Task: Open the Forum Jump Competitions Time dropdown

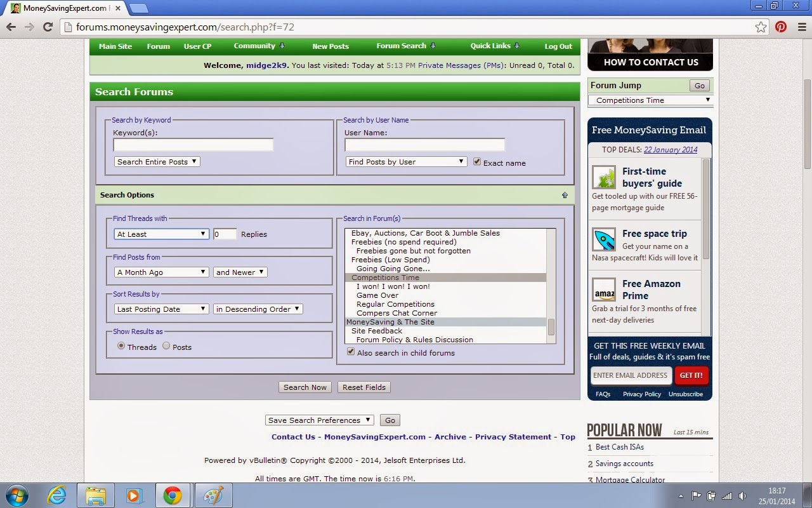Action: [650, 100]
